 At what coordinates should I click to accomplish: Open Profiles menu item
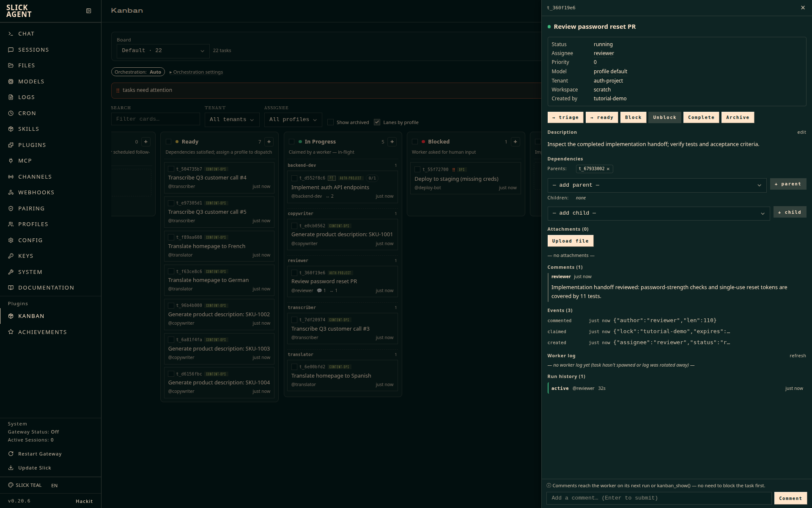click(x=51, y=224)
